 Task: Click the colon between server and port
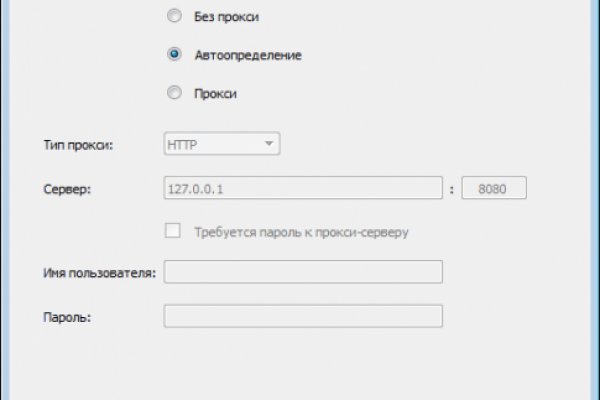pos(451,189)
